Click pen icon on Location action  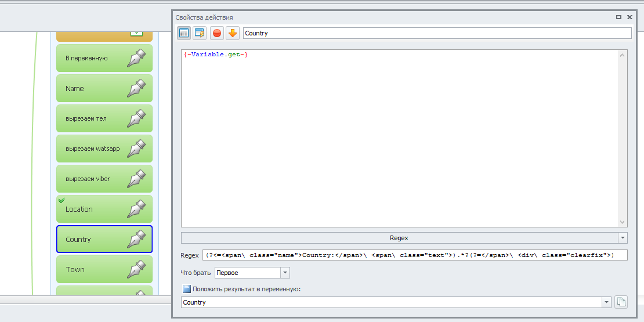(136, 209)
